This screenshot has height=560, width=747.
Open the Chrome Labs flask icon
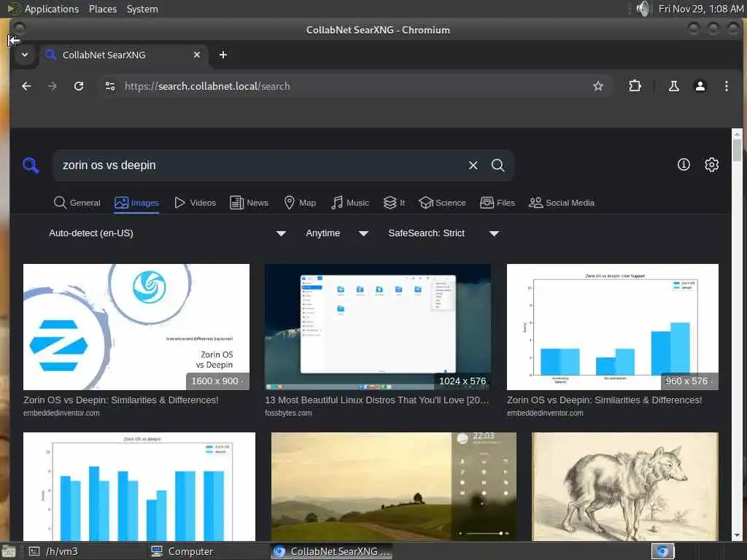pyautogui.click(x=673, y=86)
